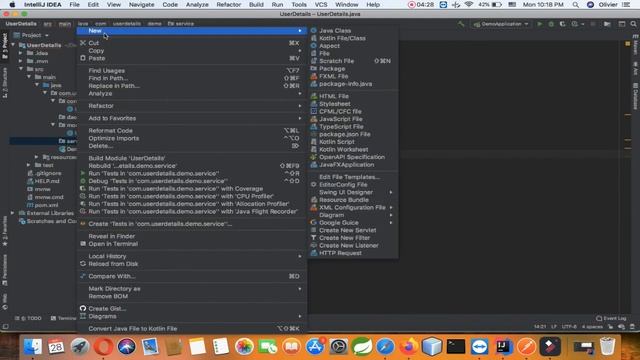Toggle the Maven tool window on right
Image resolution: width=640 pixels, height=360 pixels.
pyautogui.click(x=636, y=45)
